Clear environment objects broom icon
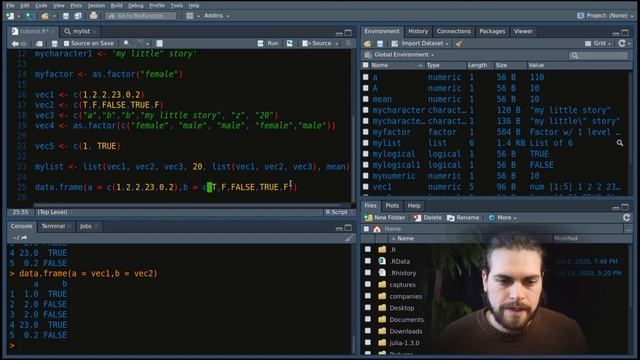Viewport: 640px width, 360px height. (459, 44)
